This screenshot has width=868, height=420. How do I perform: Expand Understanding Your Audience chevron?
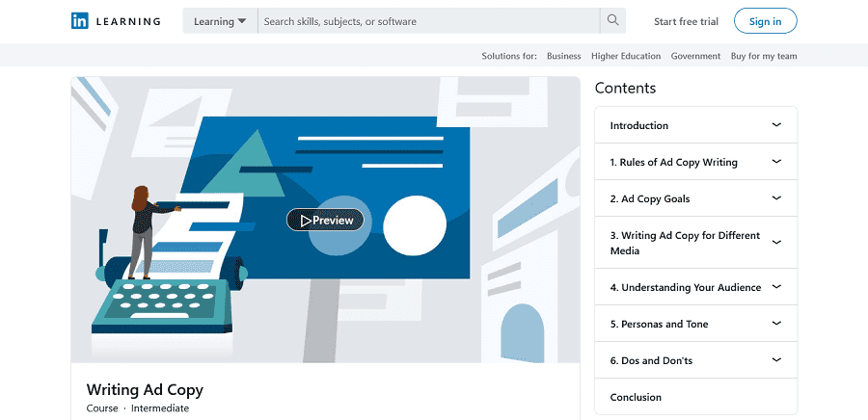point(776,287)
